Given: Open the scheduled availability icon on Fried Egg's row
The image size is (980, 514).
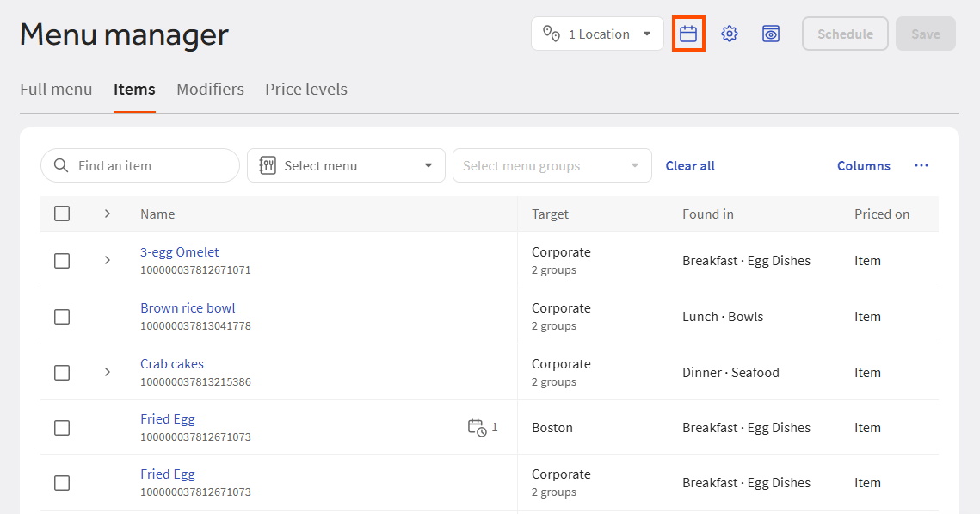Looking at the screenshot, I should click(x=476, y=427).
